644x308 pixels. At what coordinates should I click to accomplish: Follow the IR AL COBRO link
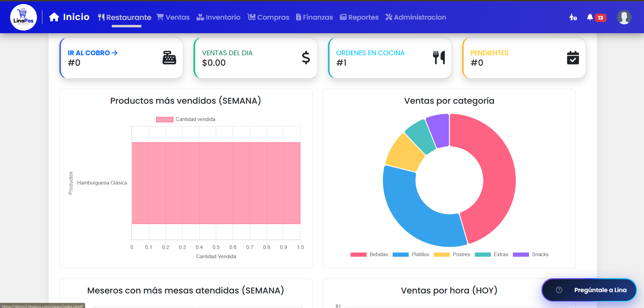tap(92, 53)
